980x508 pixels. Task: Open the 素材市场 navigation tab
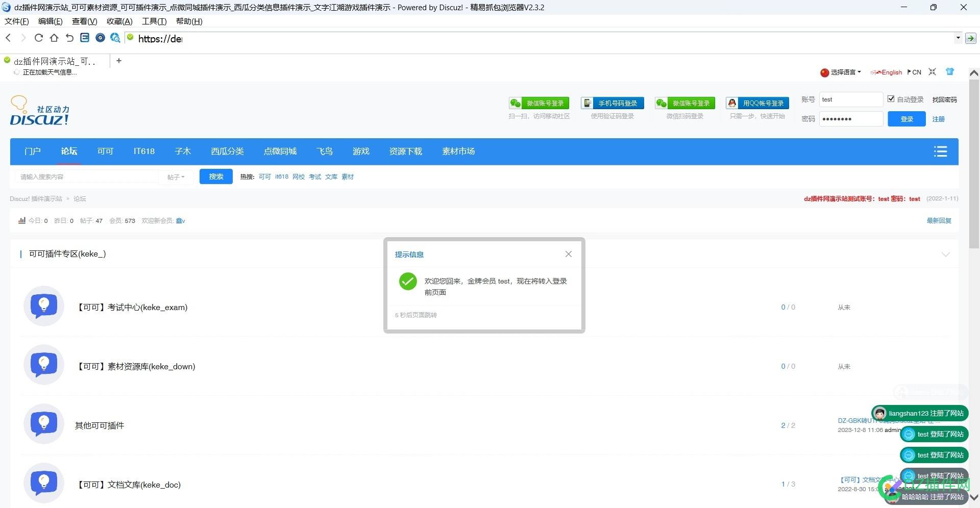pos(458,151)
